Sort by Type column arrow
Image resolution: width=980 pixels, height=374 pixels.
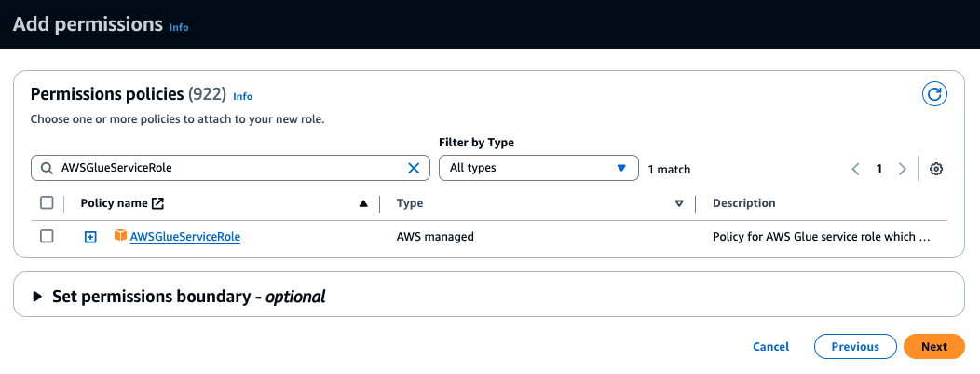click(x=679, y=203)
